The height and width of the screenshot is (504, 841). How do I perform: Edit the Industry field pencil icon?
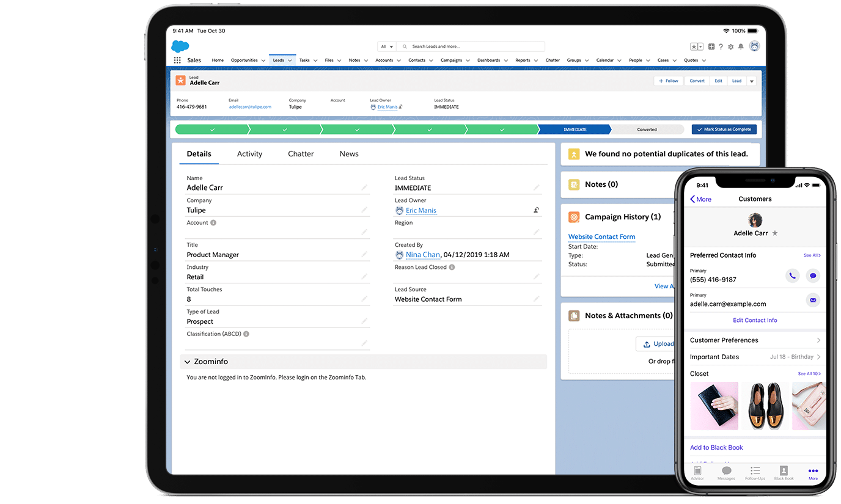[x=364, y=277]
